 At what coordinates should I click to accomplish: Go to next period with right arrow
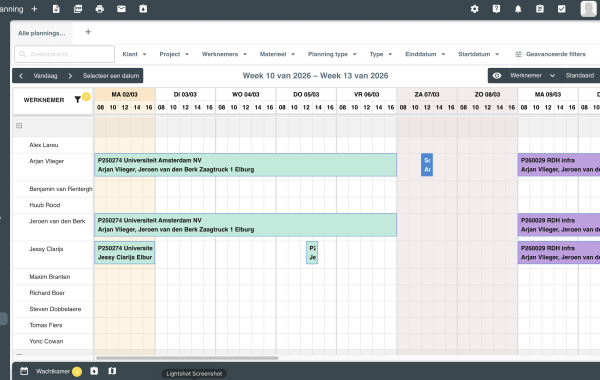click(x=70, y=76)
